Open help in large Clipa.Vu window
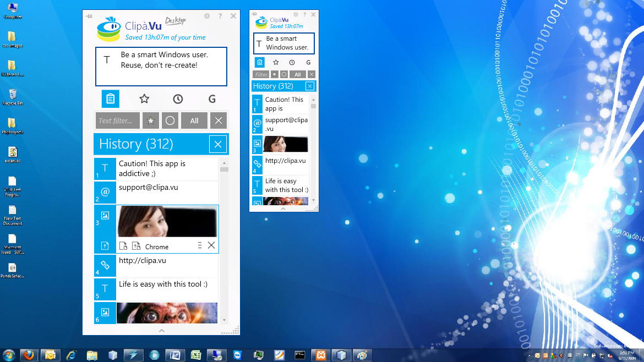 (x=220, y=16)
